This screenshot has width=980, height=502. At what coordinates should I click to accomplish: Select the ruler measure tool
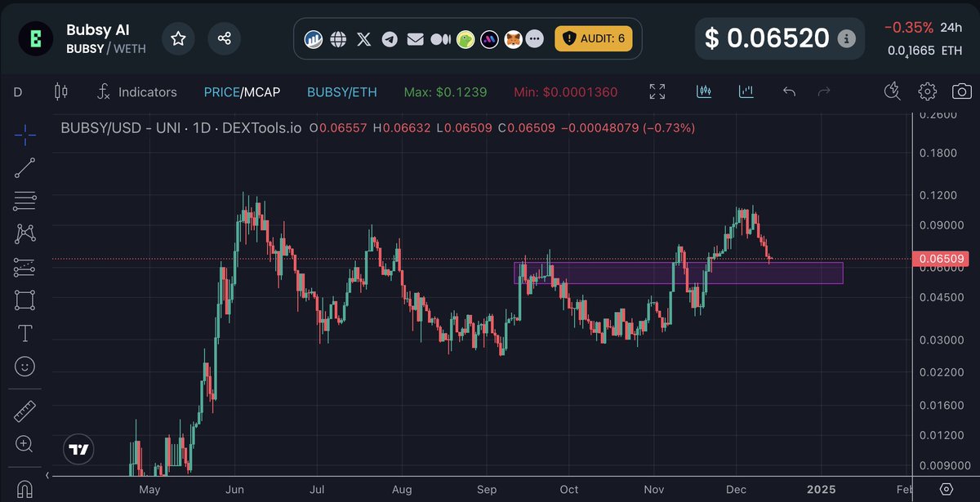click(25, 411)
